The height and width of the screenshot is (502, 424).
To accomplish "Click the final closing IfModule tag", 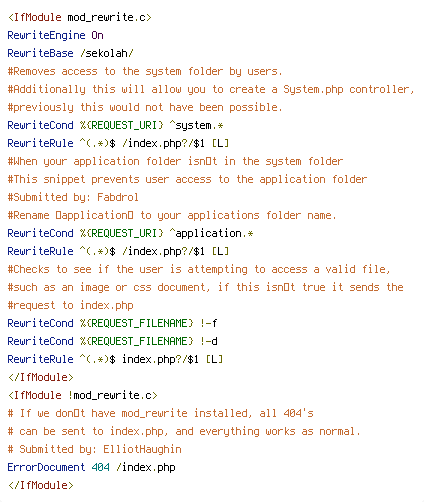I will point(41,485).
